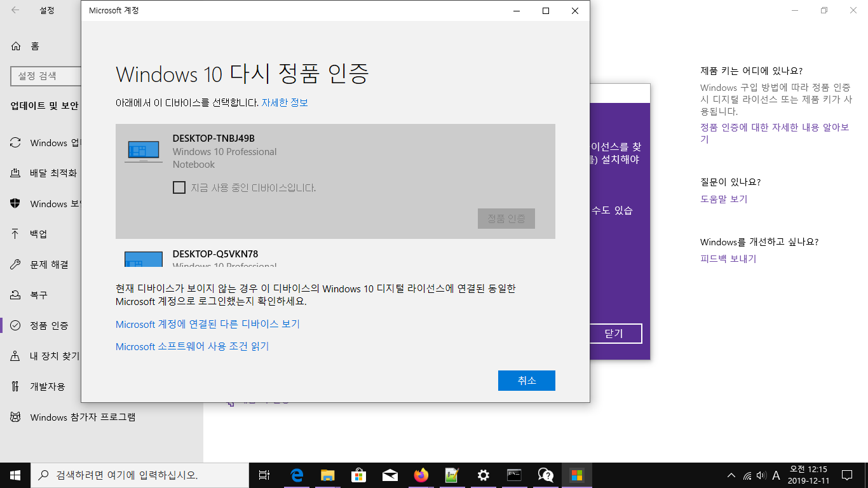The image size is (868, 488).
Task: Click the 내 장치 찾기 person icon
Action: (x=15, y=356)
